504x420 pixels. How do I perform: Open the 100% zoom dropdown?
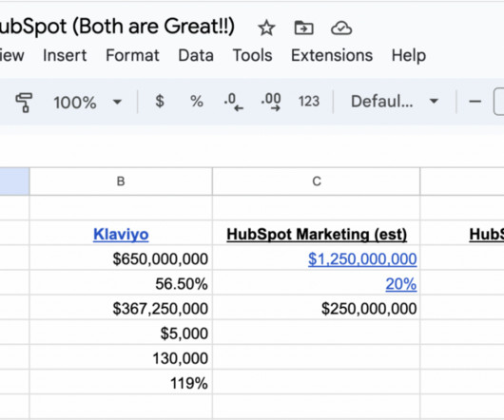(87, 103)
